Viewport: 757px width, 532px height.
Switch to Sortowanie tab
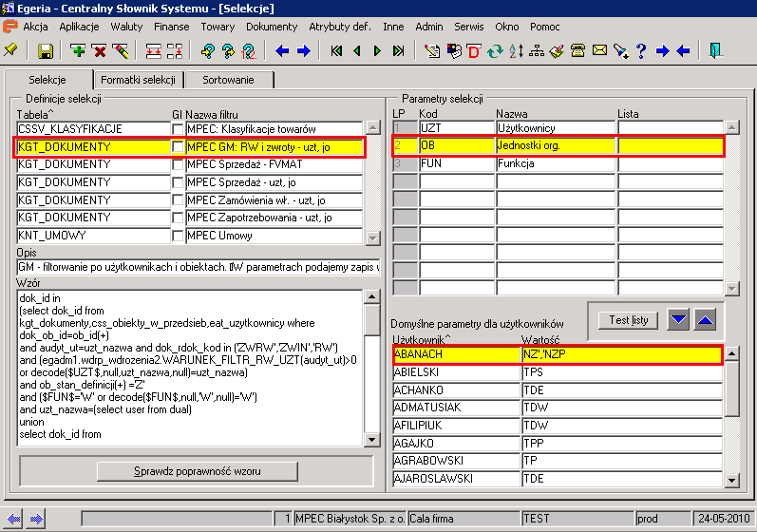pos(228,80)
